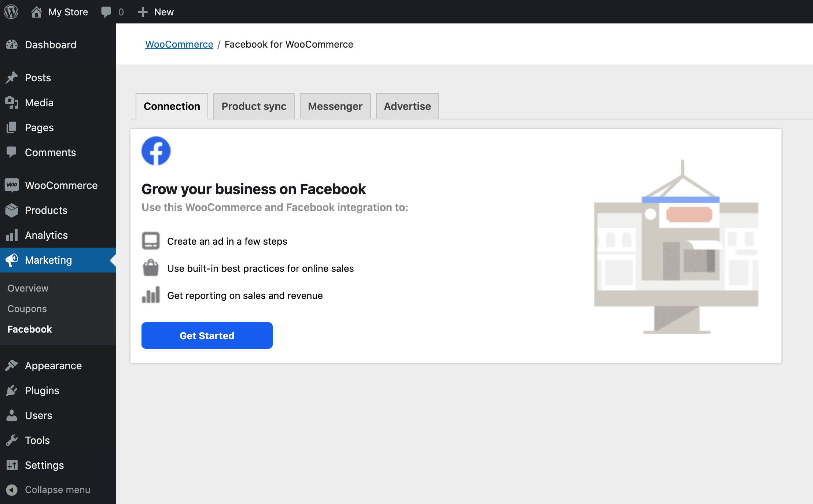Open the Plugins menu item
The height and width of the screenshot is (504, 813).
click(x=58, y=390)
